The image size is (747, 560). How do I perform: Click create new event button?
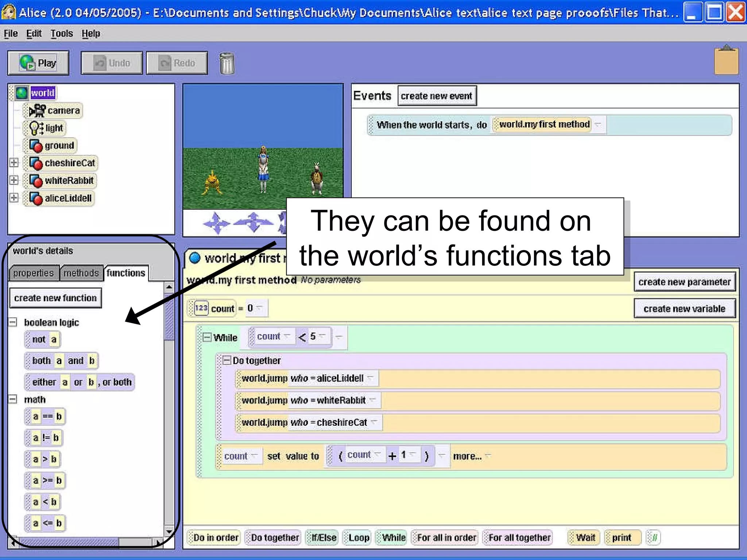(437, 96)
